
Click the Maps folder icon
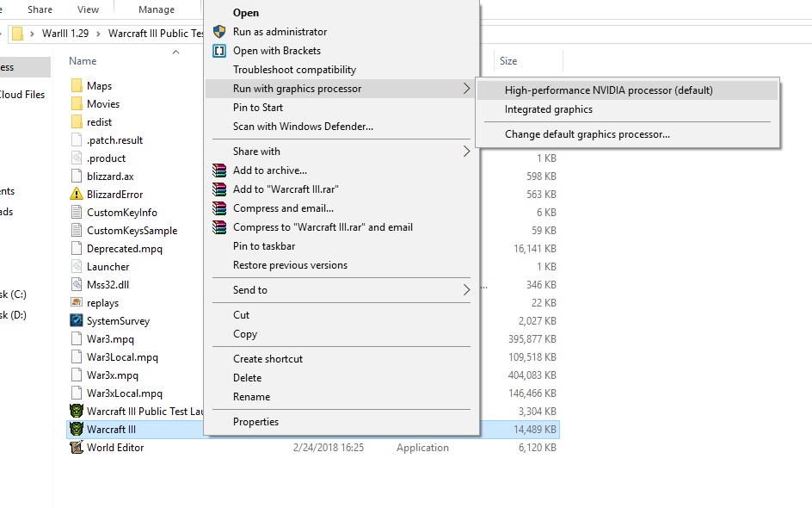(77, 85)
